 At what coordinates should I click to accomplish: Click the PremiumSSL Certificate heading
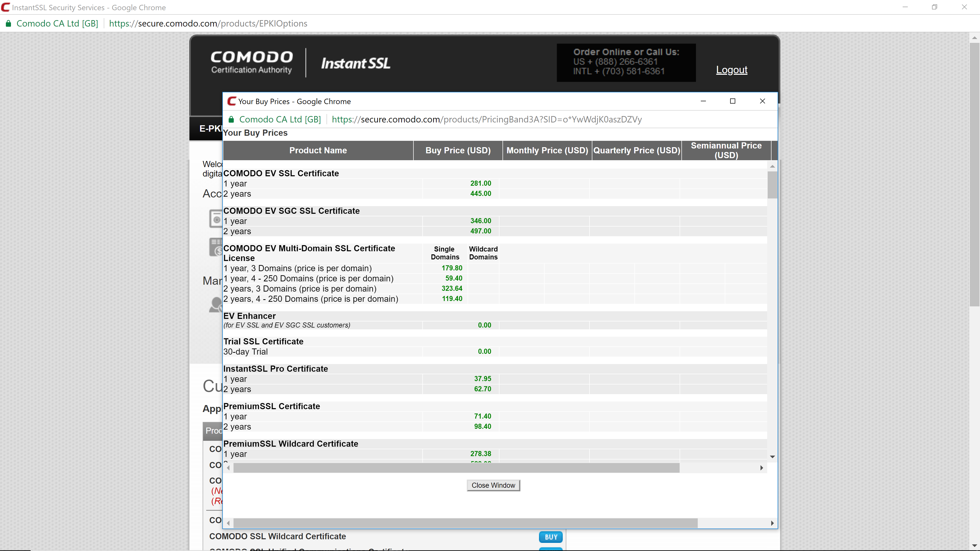(x=271, y=407)
